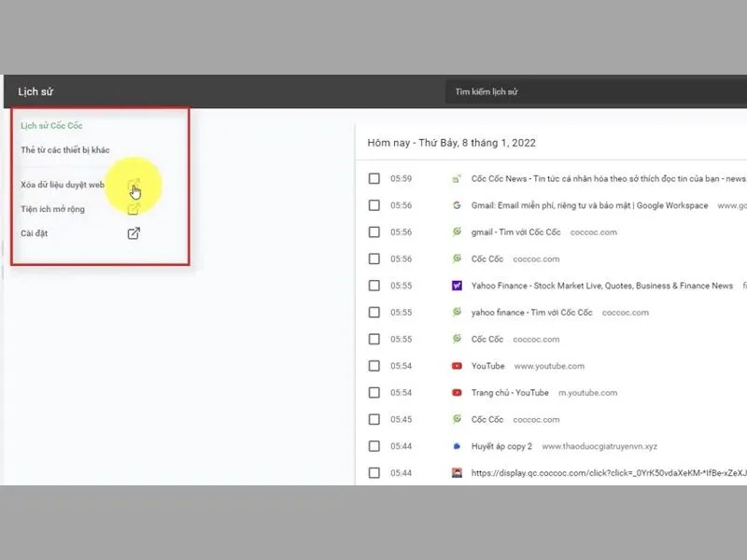The image size is (747, 560).
Task: Tick checkbox for display.qc.coccoc.com link entry
Action: click(x=374, y=473)
